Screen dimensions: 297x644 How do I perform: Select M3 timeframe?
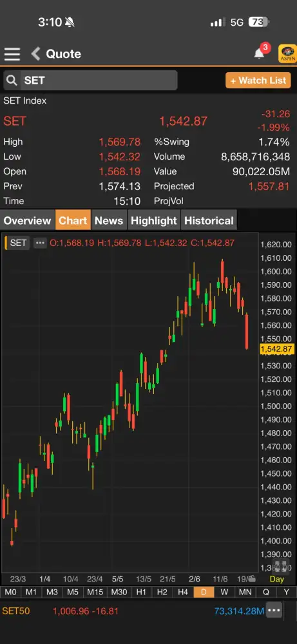pos(52,592)
